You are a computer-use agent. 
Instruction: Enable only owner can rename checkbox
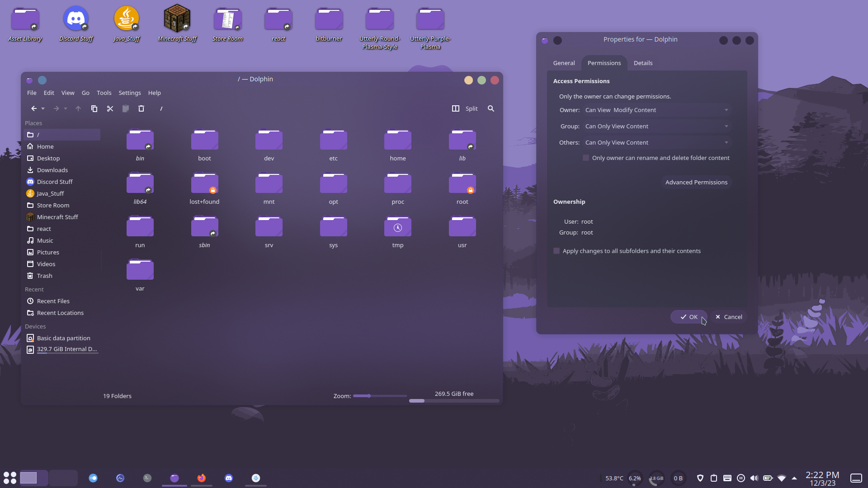(x=586, y=158)
